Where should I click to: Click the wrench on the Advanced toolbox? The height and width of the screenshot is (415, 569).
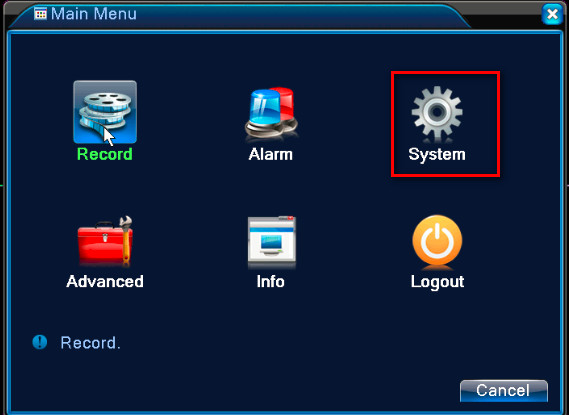126,239
